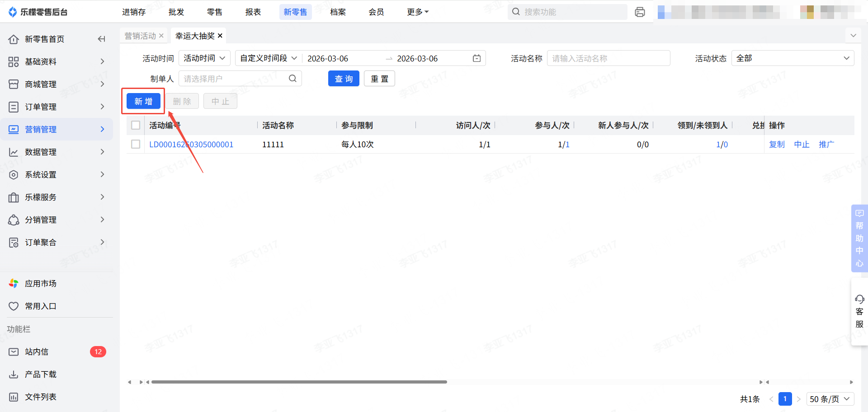Open the 50 条/页 page size dropdown

[830, 399]
